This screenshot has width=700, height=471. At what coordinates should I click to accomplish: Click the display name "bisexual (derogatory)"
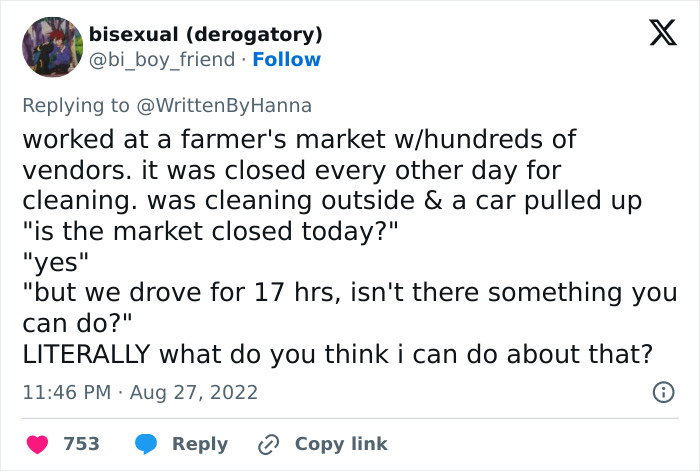point(206,35)
